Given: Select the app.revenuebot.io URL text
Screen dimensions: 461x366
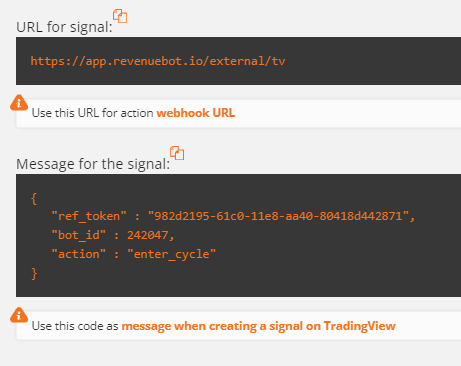Looking at the screenshot, I should point(158,61).
